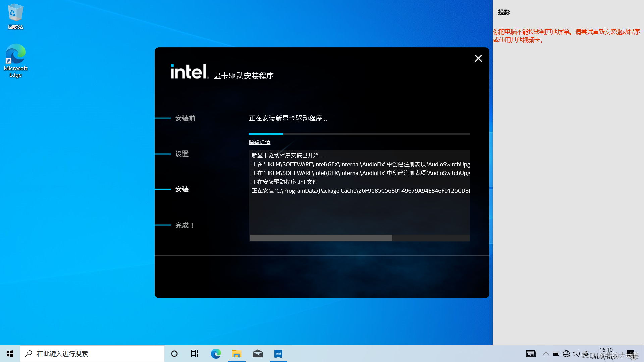This screenshot has height=362, width=644.
Task: Open Task View on taskbar
Action: 195,354
